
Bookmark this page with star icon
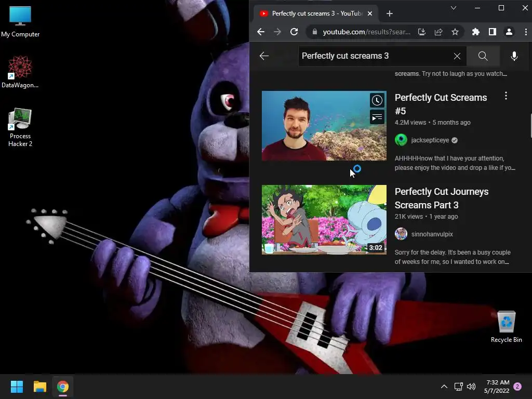pos(455,32)
